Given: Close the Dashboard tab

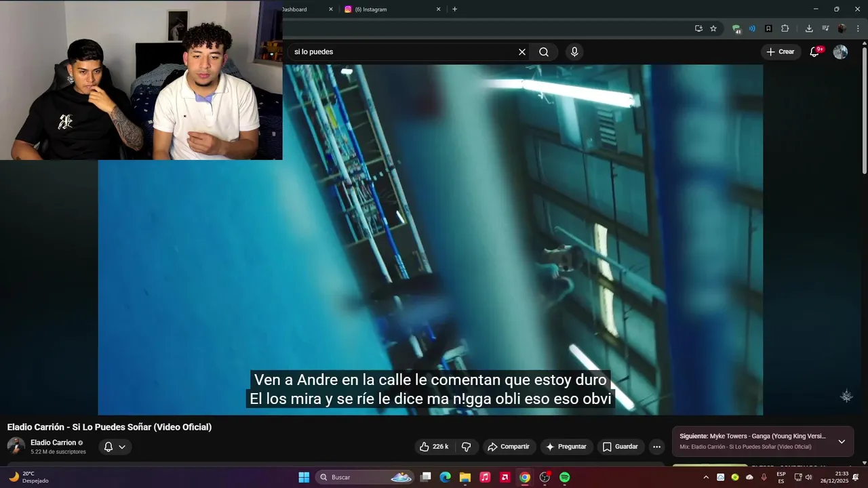Looking at the screenshot, I should click(331, 9).
